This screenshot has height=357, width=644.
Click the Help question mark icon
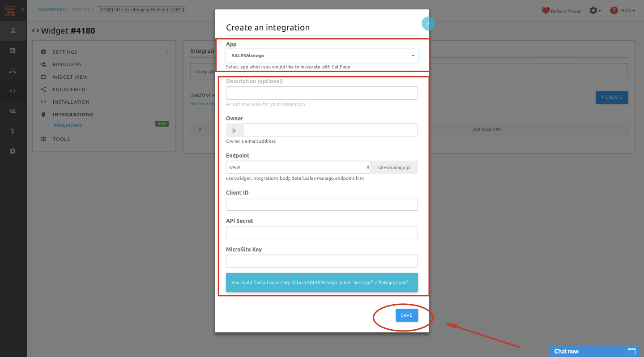coord(614,10)
